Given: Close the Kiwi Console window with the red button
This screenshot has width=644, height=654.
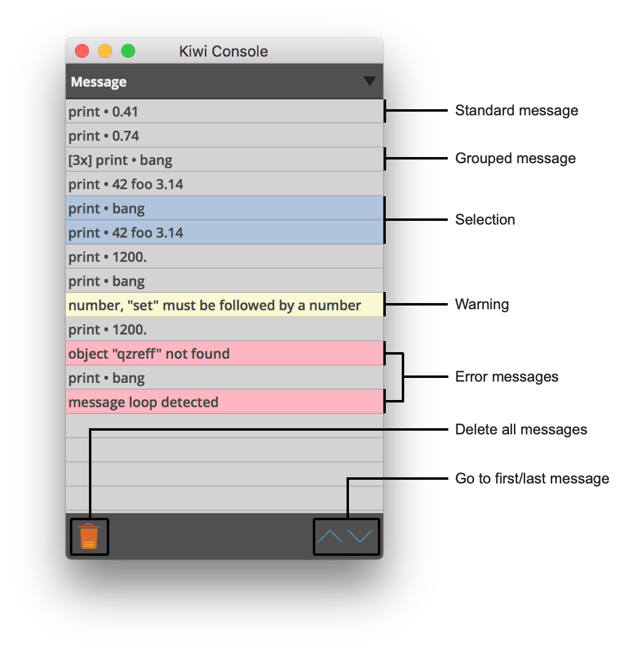Looking at the screenshot, I should tap(82, 51).
